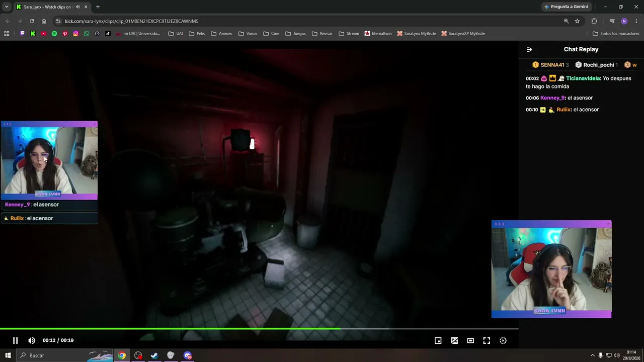Open picture-in-picture mode for the clip
Image resolution: width=644 pixels, height=362 pixels.
pos(438,340)
